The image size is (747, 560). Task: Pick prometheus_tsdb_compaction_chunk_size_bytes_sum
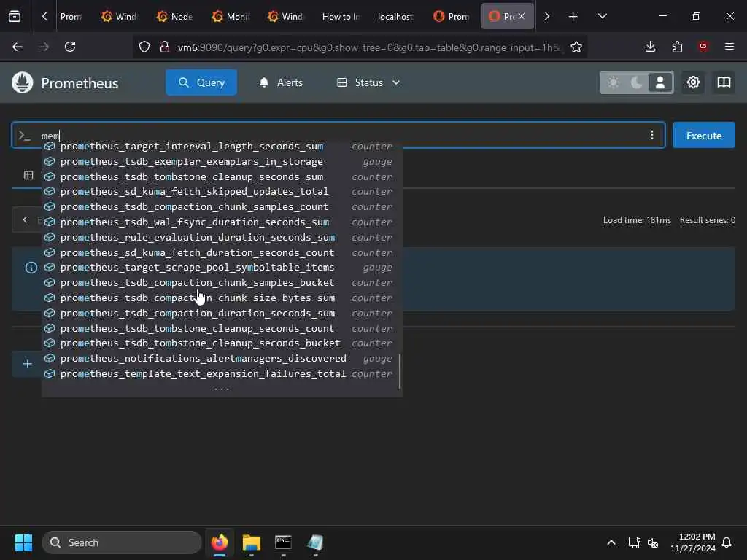222,297
